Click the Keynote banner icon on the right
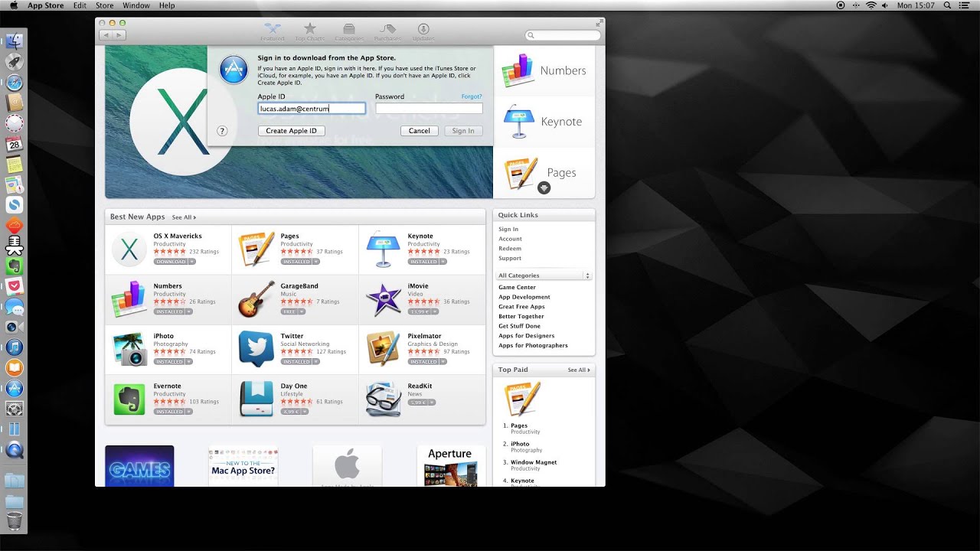 tap(518, 122)
